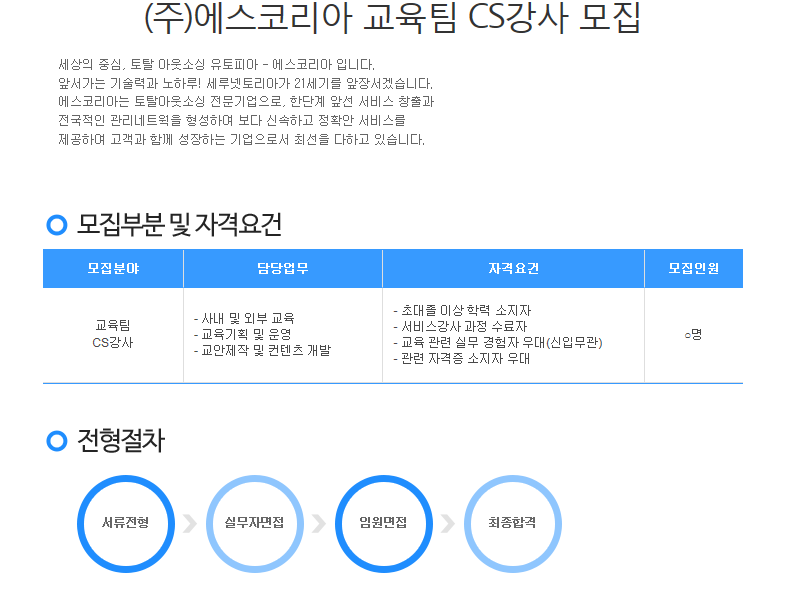Click the "모집인원" column header

pos(693,268)
